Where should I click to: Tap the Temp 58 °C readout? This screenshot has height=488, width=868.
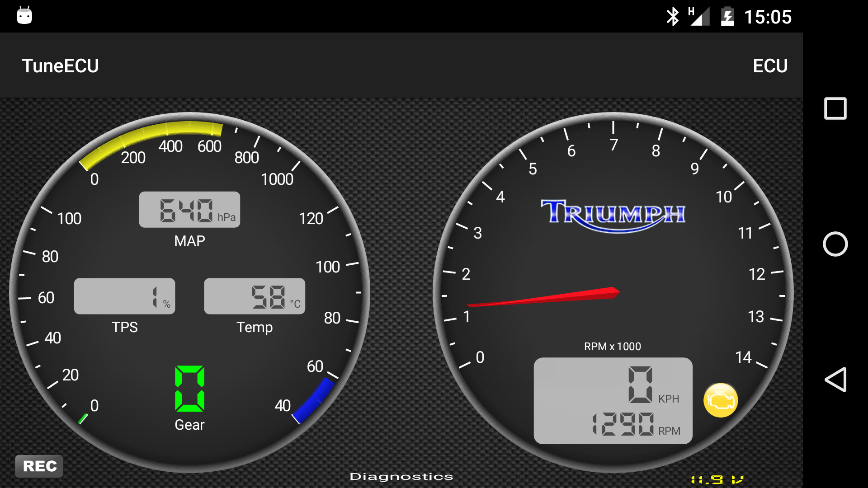point(255,296)
